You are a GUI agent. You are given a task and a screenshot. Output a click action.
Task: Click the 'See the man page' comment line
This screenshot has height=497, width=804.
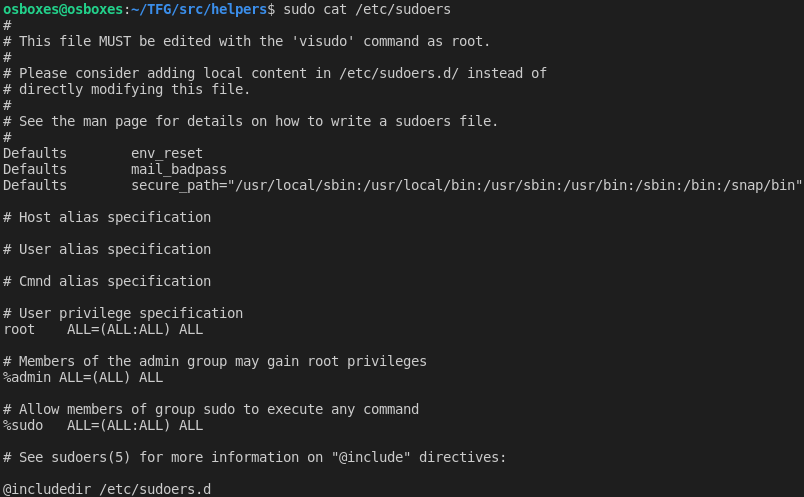pos(251,121)
